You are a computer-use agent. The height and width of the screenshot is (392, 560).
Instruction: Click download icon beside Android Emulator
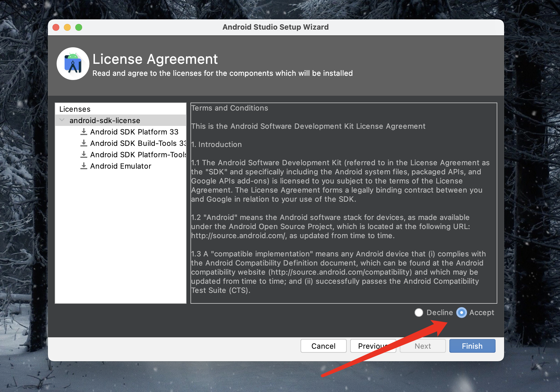coord(84,166)
